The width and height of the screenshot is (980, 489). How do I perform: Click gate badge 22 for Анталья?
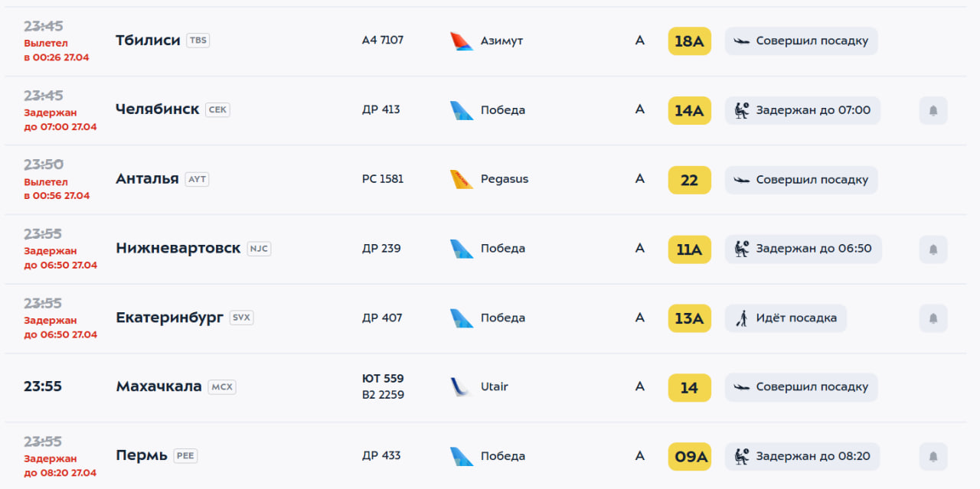tap(689, 180)
